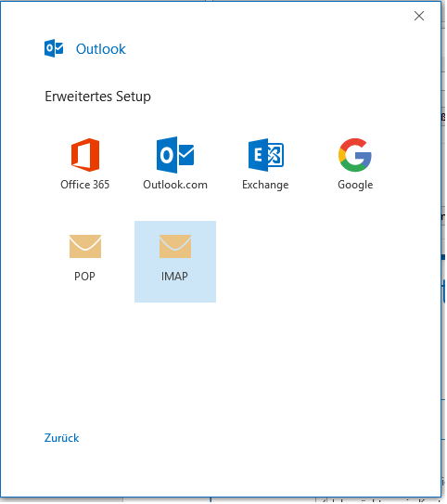The height and width of the screenshot is (504, 447).
Task: Choose Google as account type
Action: click(355, 164)
